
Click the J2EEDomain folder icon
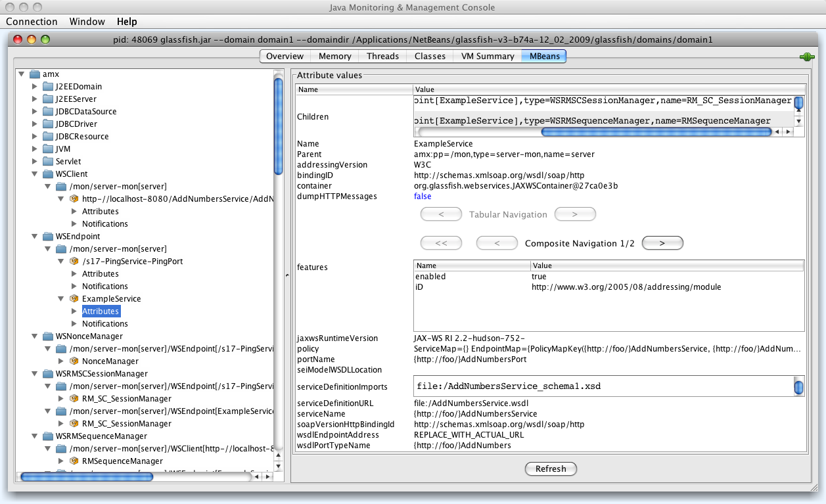(47, 87)
